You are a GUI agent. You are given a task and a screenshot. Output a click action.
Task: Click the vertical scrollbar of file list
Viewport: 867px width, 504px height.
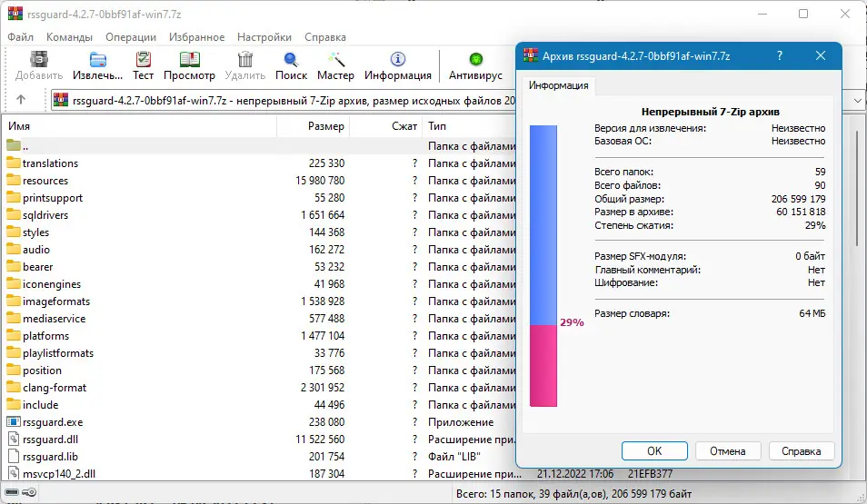pos(857,188)
